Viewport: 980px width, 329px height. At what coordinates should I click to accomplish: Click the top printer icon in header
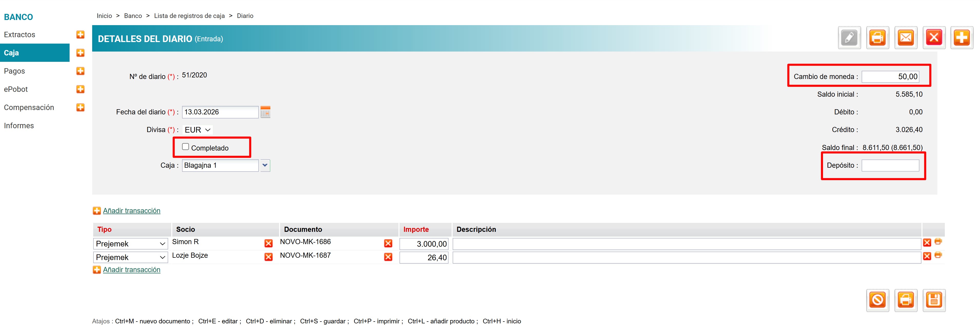point(877,38)
